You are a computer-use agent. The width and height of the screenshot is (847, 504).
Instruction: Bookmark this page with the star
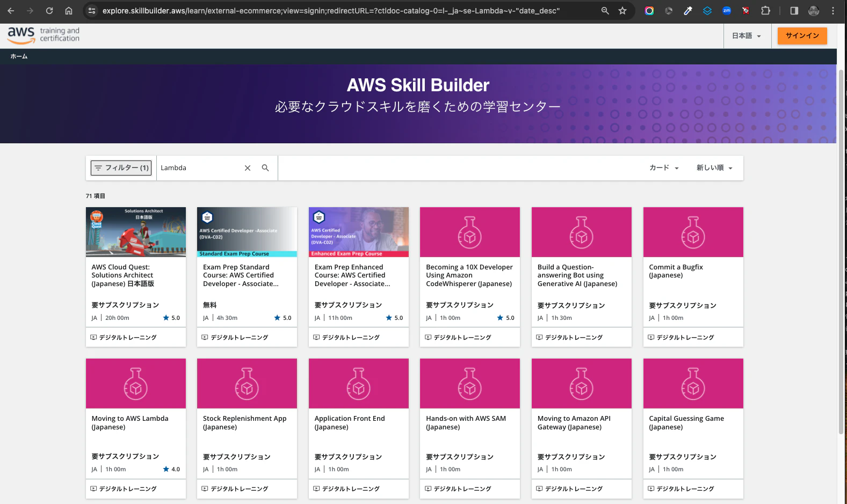pyautogui.click(x=622, y=11)
